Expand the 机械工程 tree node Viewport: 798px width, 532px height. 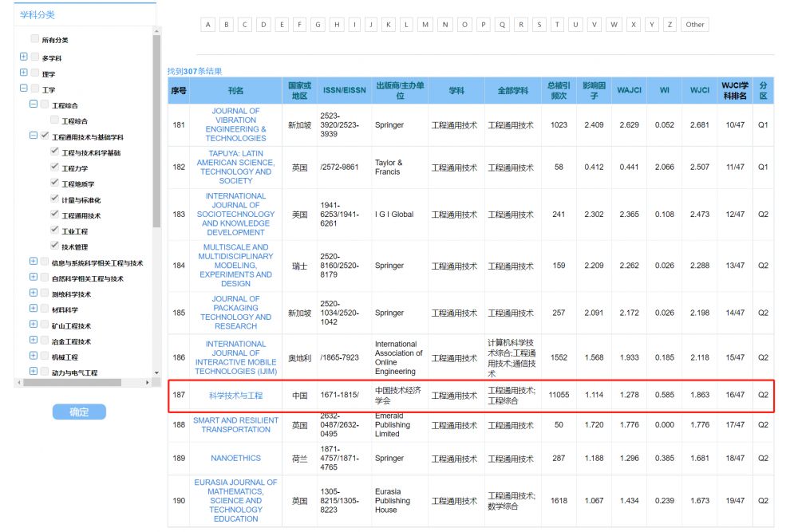point(34,357)
